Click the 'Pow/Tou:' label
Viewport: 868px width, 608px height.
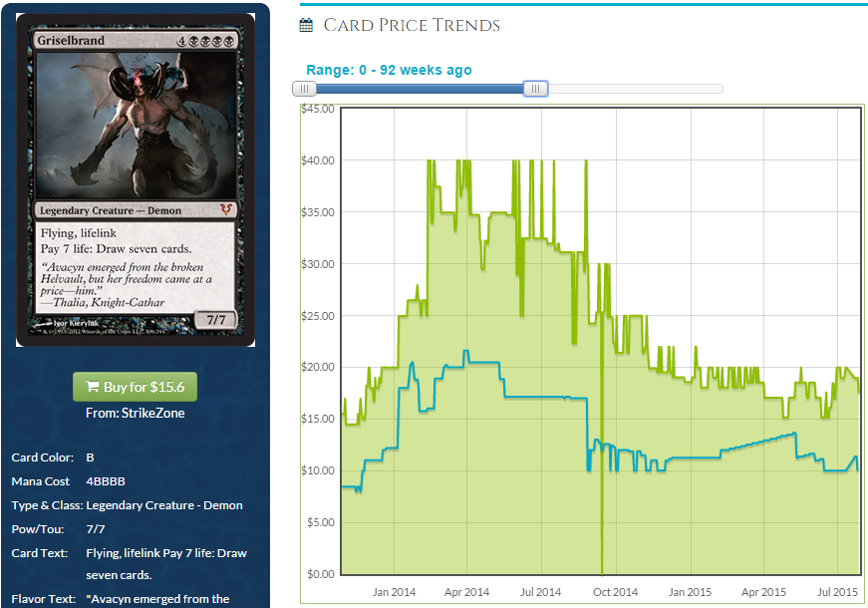coord(38,529)
